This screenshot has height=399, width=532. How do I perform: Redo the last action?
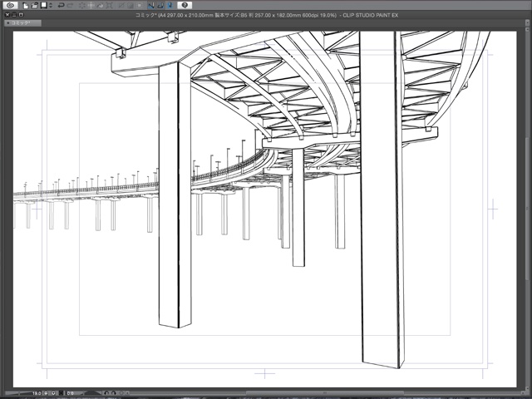(70, 5)
